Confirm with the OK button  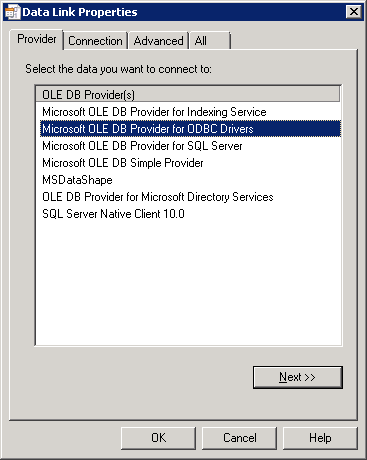158,438
